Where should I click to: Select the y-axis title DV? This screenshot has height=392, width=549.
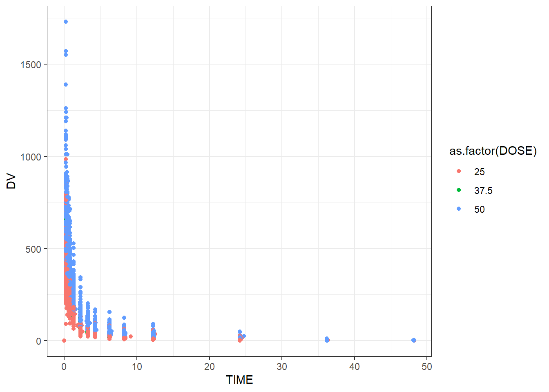(x=11, y=181)
